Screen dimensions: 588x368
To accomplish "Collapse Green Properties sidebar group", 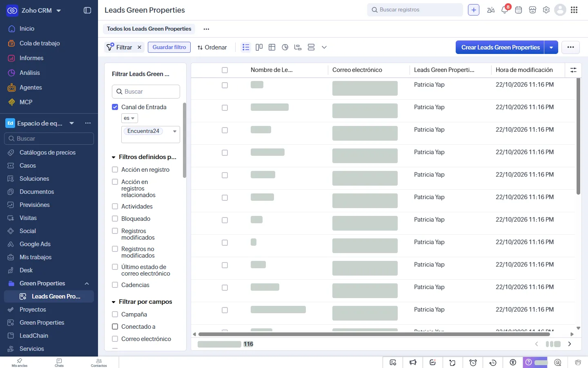I will [87, 283].
